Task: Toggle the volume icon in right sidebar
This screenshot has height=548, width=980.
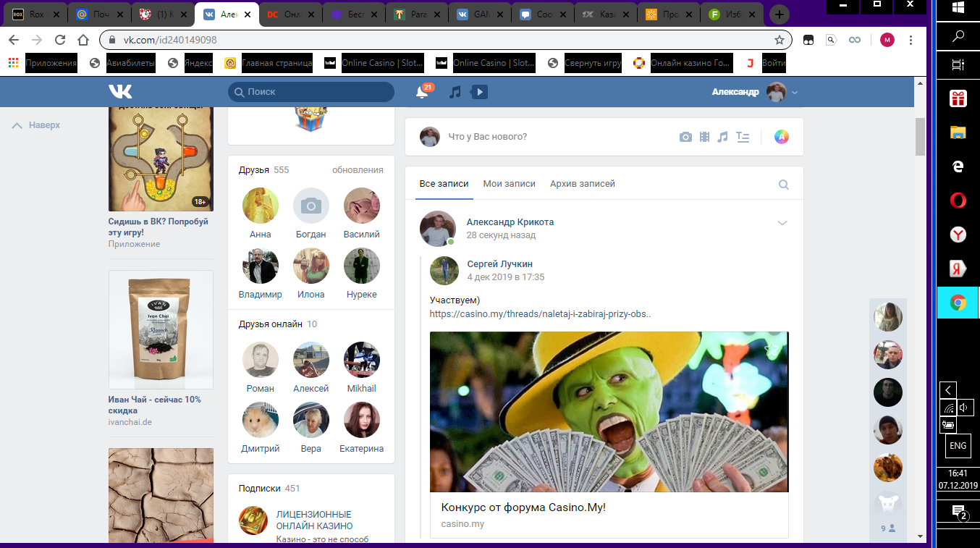Action: pos(966,407)
